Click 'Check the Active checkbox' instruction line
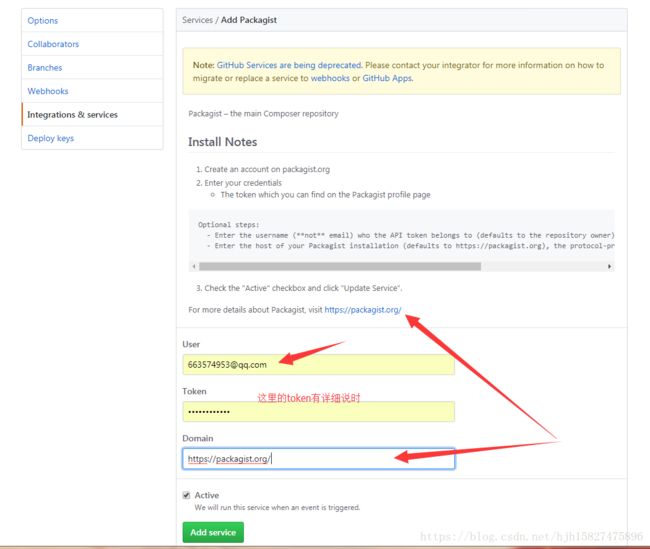This screenshot has height=549, width=650. tap(303, 288)
